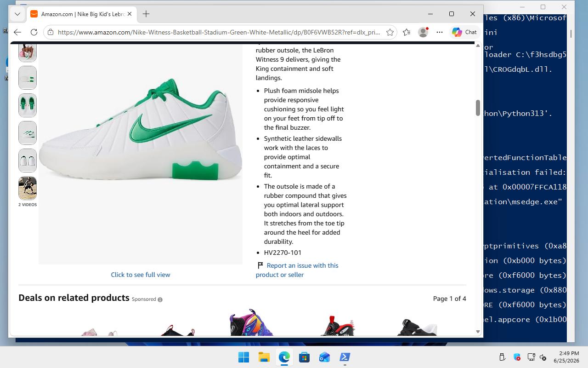The height and width of the screenshot is (368, 588).
Task: Click the PowerShell window scrollbar
Action: 571,34
